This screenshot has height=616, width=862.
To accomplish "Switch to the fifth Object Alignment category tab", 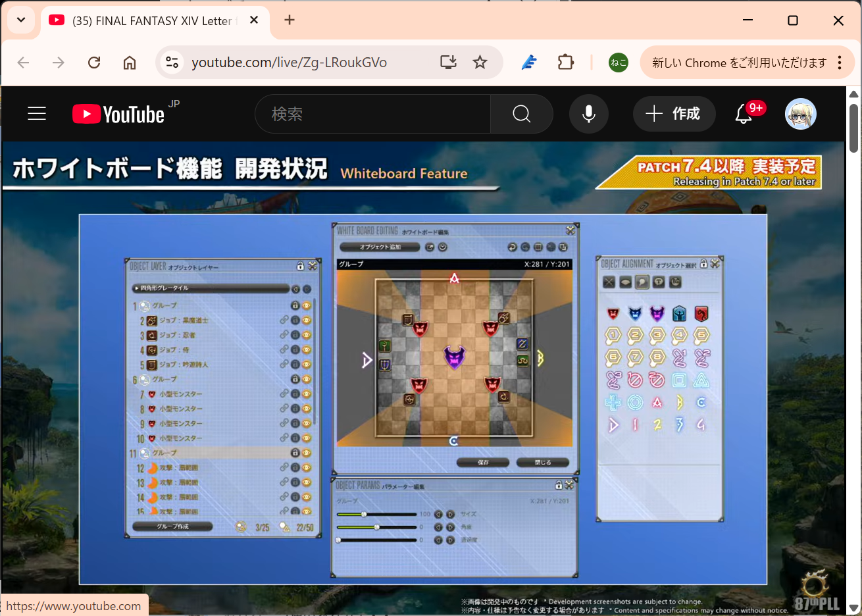I will coord(675,282).
